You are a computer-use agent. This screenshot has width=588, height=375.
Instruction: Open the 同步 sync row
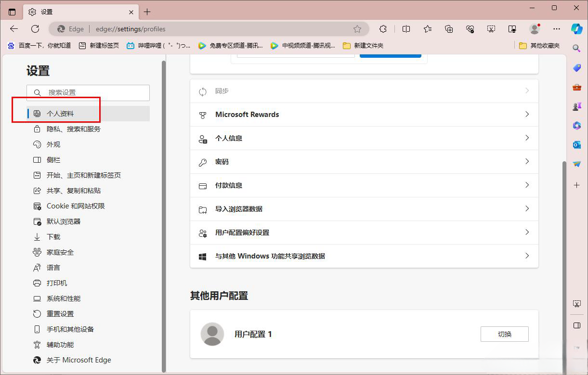tap(364, 91)
